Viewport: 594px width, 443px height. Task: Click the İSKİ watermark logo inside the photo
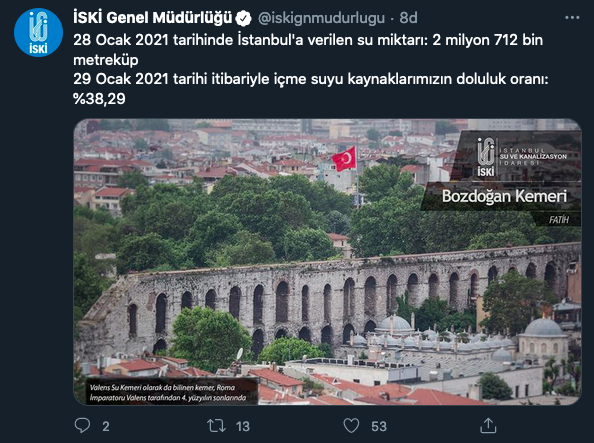tap(486, 157)
